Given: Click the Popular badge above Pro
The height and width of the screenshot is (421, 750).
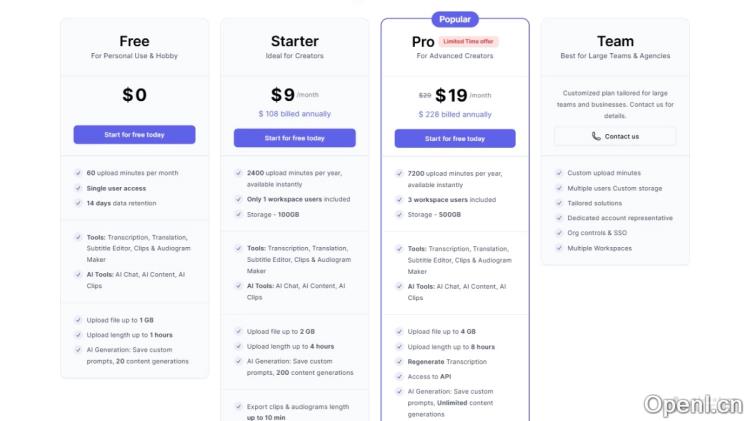Looking at the screenshot, I should point(455,19).
